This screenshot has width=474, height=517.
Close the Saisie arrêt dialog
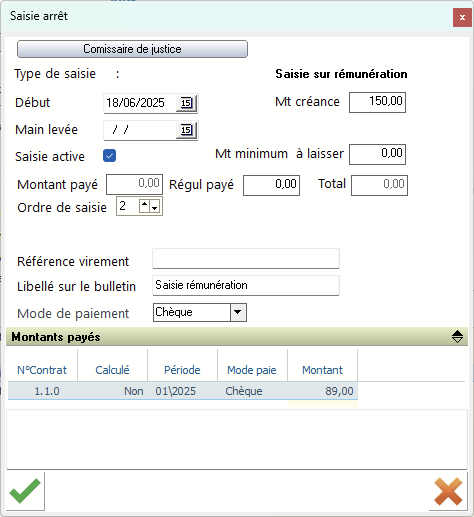[462, 17]
